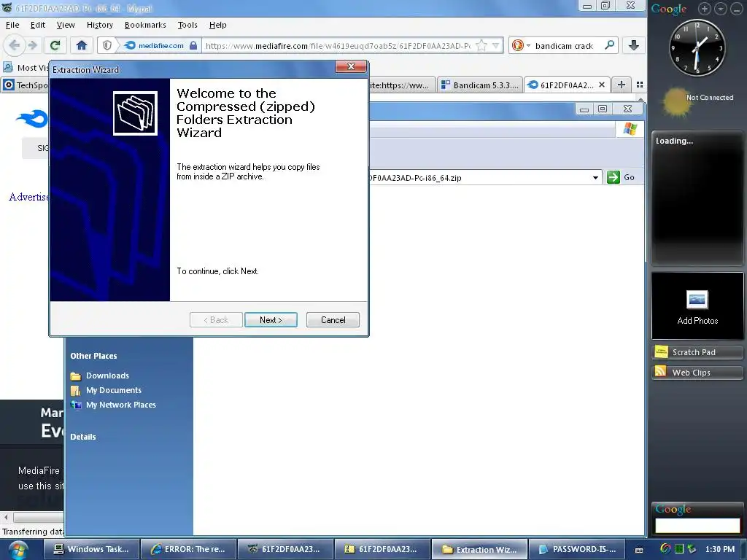747x560 pixels.
Task: Click the mediafire.com address bar URL
Action: [x=338, y=46]
